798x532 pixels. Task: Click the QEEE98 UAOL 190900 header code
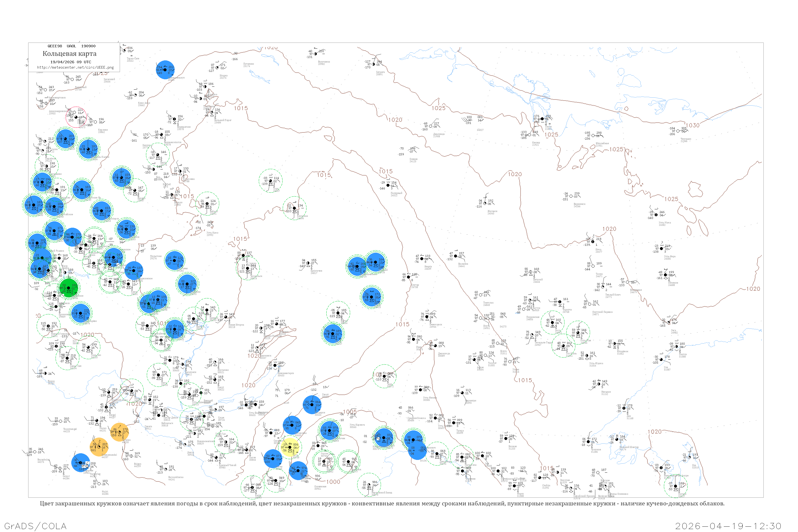tap(71, 46)
